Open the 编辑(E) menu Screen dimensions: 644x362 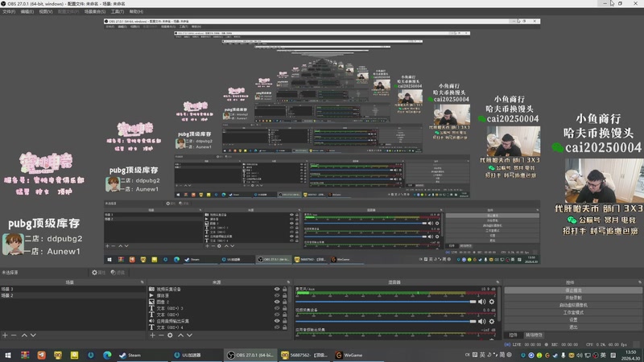click(x=27, y=11)
